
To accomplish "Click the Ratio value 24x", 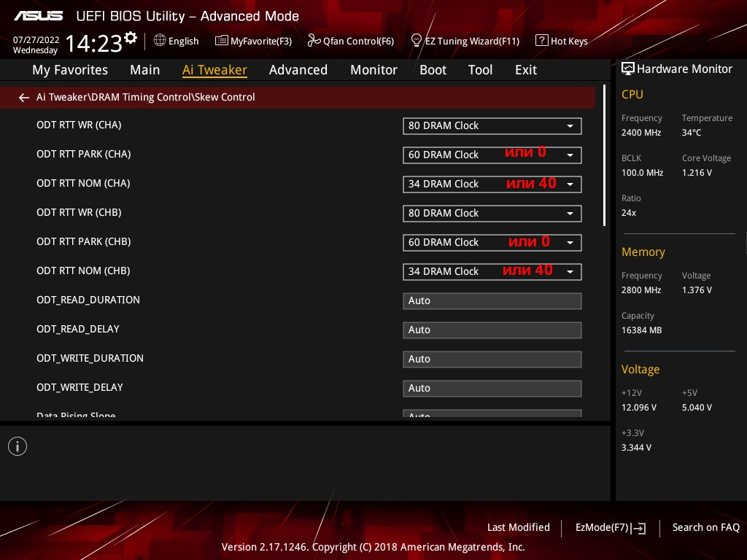I will 629,212.
